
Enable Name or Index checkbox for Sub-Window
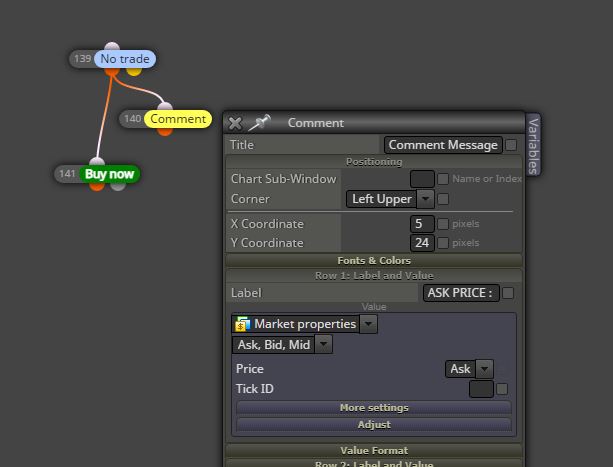click(443, 179)
